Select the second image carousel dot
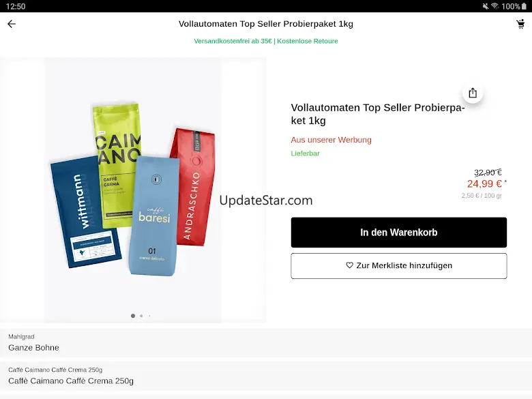532x399 pixels. (141, 316)
